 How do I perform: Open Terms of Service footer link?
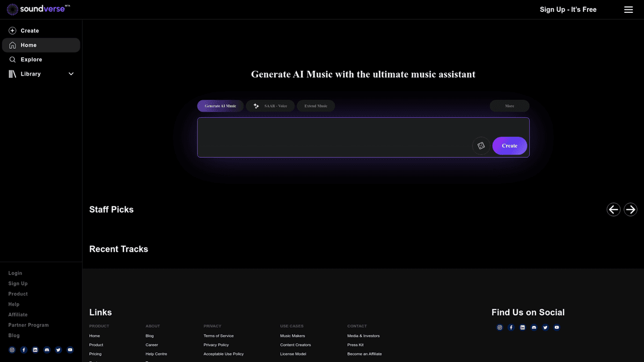(218, 336)
